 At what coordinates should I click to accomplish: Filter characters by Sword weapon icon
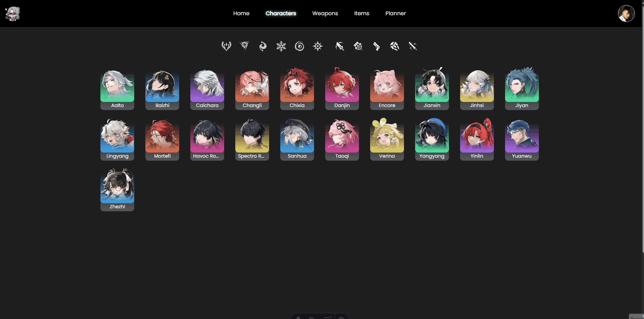[413, 46]
